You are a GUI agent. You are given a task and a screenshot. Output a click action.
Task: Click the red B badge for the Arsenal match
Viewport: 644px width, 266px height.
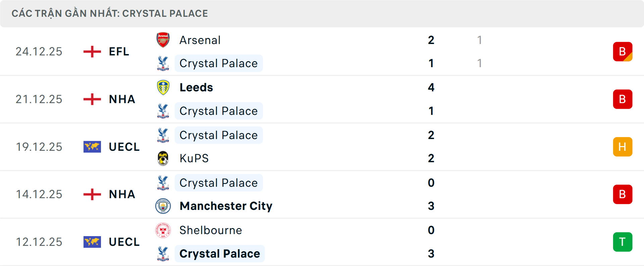tap(623, 51)
